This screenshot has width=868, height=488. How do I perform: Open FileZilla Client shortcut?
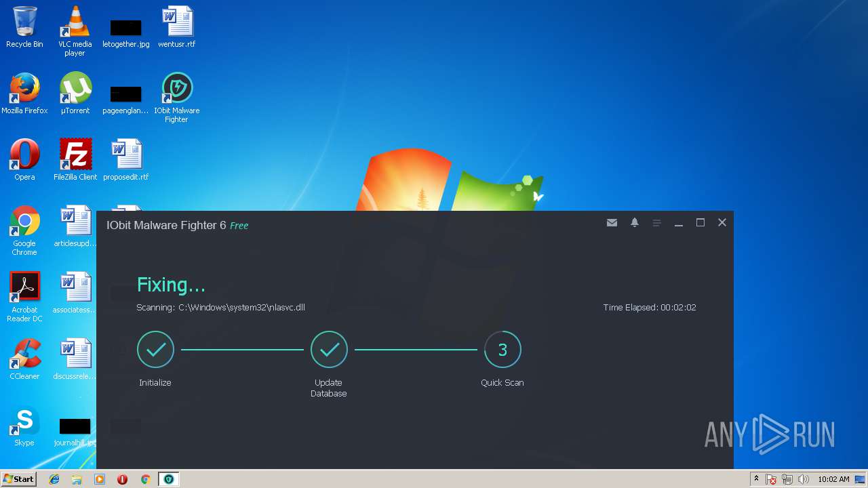point(75,160)
